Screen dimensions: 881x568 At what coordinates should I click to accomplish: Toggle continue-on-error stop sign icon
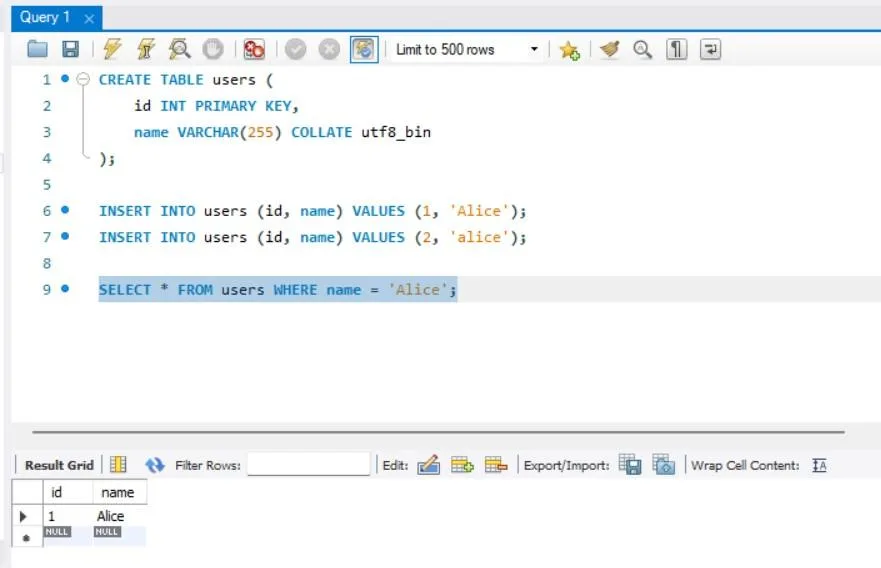coord(254,49)
